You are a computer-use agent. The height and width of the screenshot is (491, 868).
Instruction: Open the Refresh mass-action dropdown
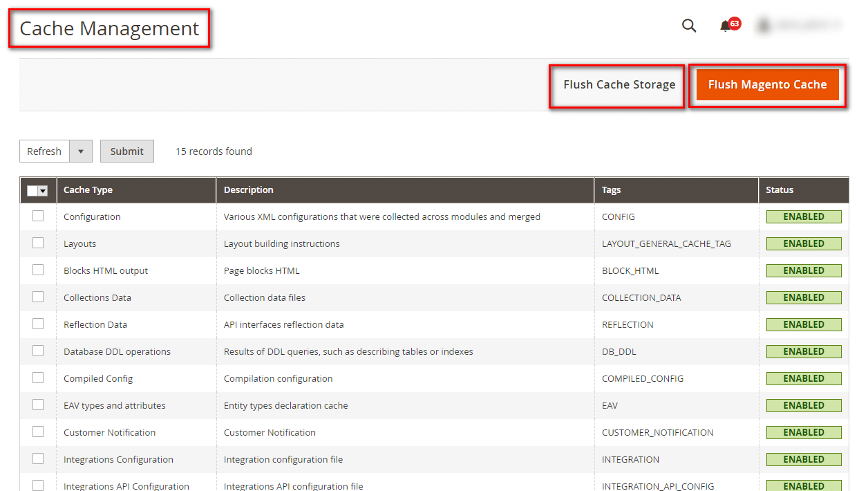(x=44, y=151)
